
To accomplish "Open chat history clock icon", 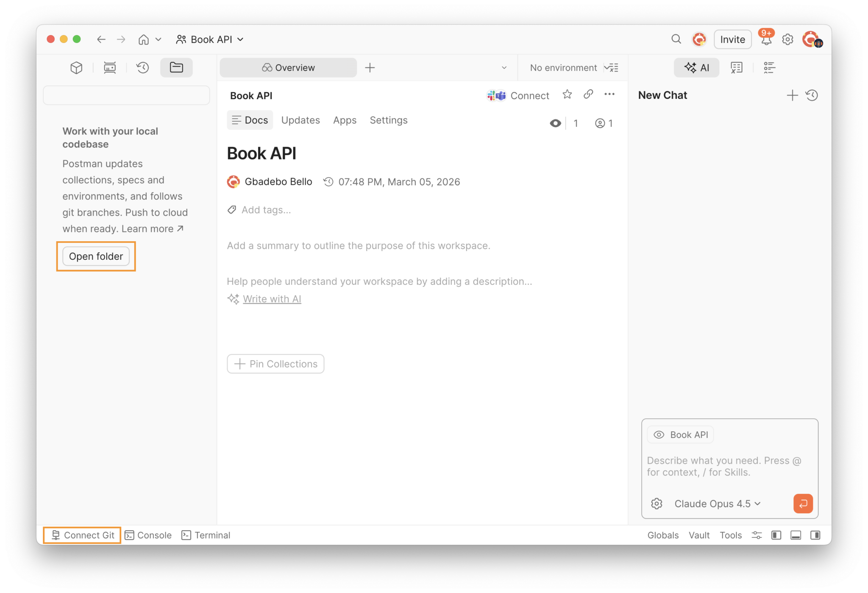I will coord(812,95).
